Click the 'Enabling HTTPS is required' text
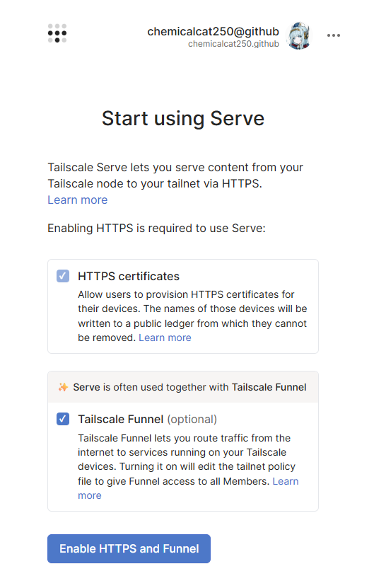Image resolution: width=386 pixels, height=588 pixels. tap(156, 228)
